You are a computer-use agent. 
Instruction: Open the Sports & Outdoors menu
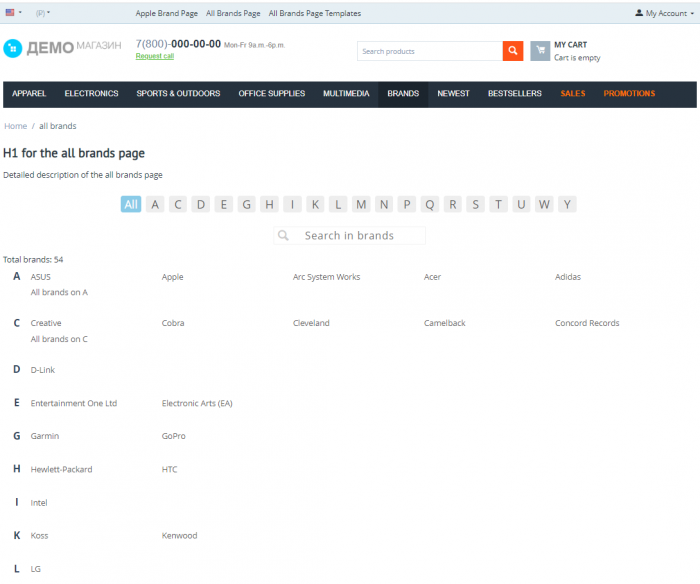[178, 93]
